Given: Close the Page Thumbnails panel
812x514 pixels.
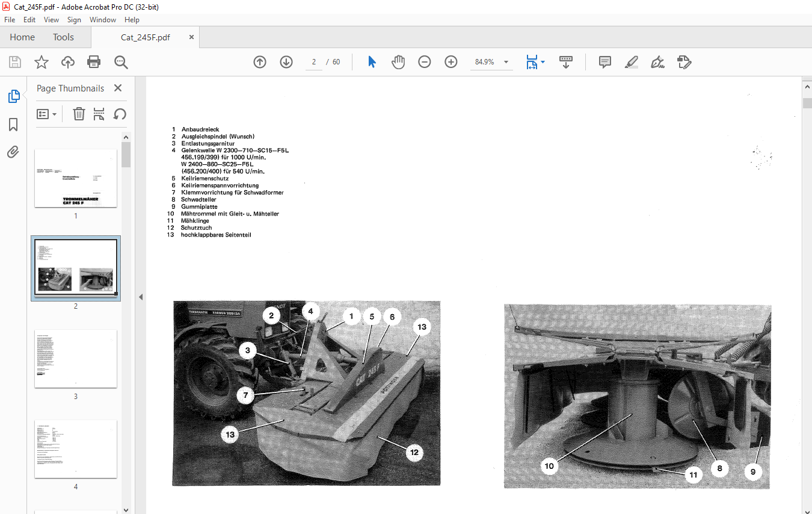Looking at the screenshot, I should [x=118, y=88].
